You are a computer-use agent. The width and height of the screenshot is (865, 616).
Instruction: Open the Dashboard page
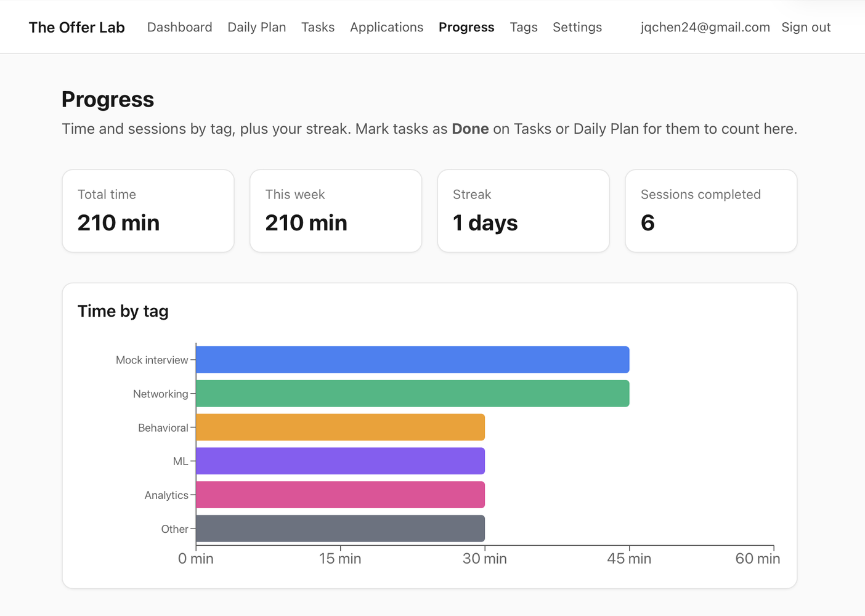pyautogui.click(x=179, y=27)
